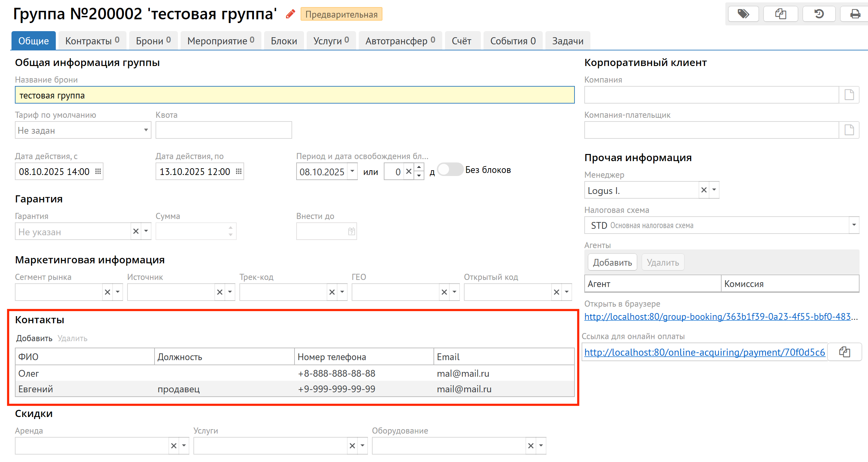868x462 pixels.
Task: Open the calendar for Дата действия, с
Action: pyautogui.click(x=98, y=172)
